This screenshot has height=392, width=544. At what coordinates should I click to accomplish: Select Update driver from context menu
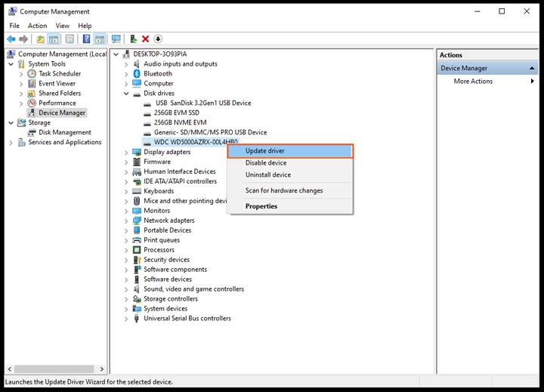click(264, 151)
